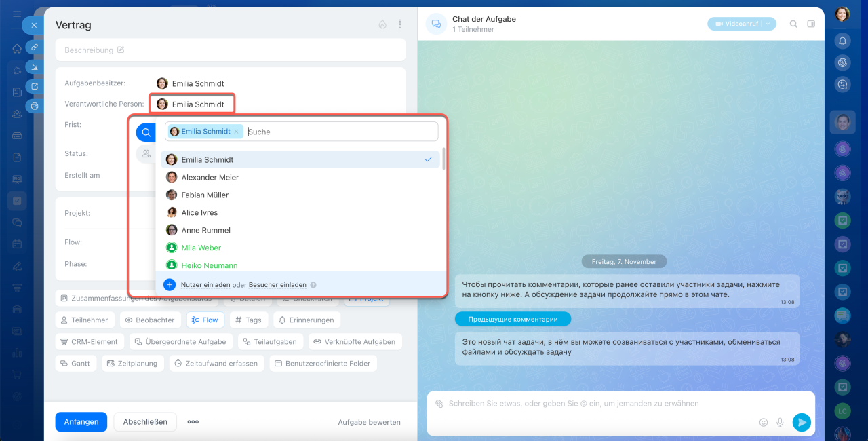The height and width of the screenshot is (441, 868).
Task: Open the Verantwortliche Person field Emilia Schmidt
Action: (x=191, y=104)
